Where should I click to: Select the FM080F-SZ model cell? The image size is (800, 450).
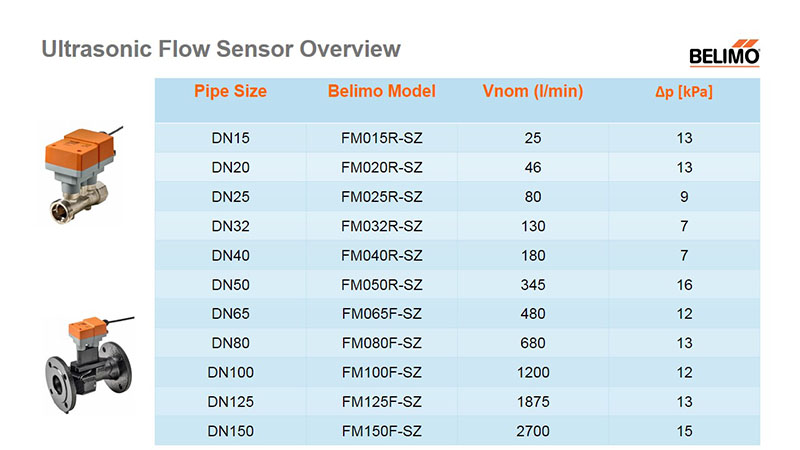coord(382,343)
